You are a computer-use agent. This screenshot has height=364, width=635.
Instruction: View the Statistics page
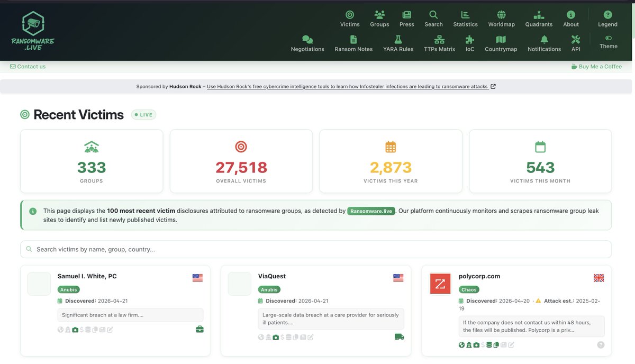465,19
